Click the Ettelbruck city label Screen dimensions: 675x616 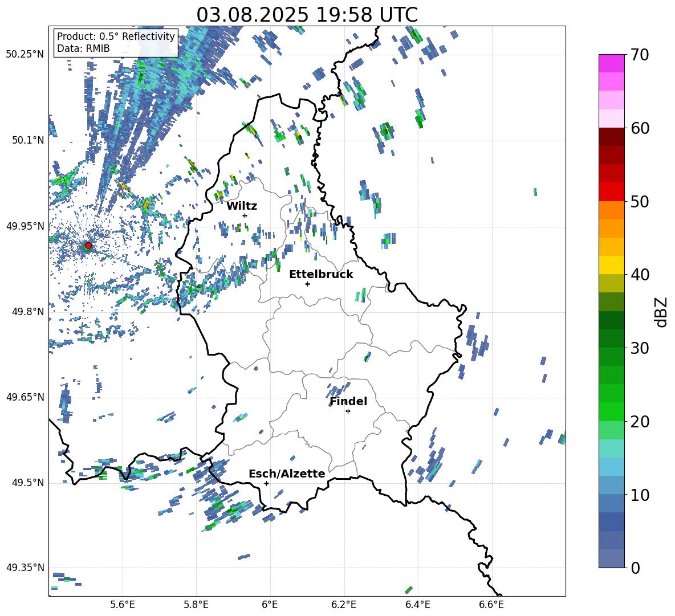click(321, 275)
